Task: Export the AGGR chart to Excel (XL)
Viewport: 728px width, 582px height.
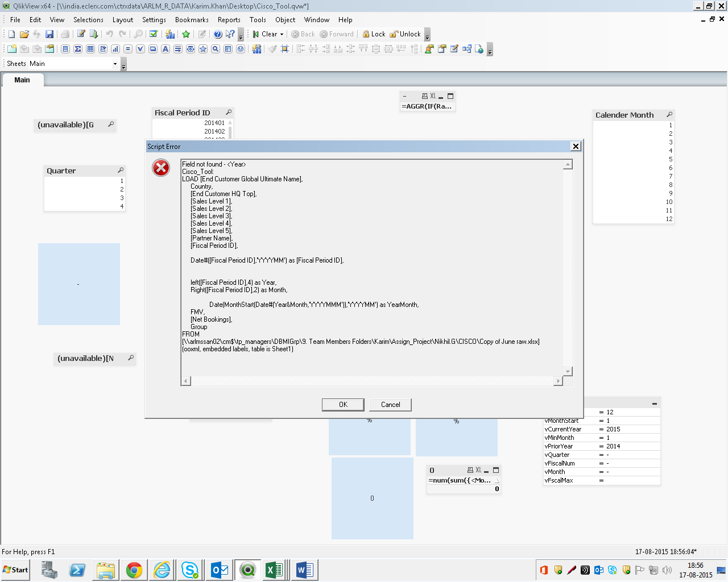Action: pyautogui.click(x=433, y=96)
